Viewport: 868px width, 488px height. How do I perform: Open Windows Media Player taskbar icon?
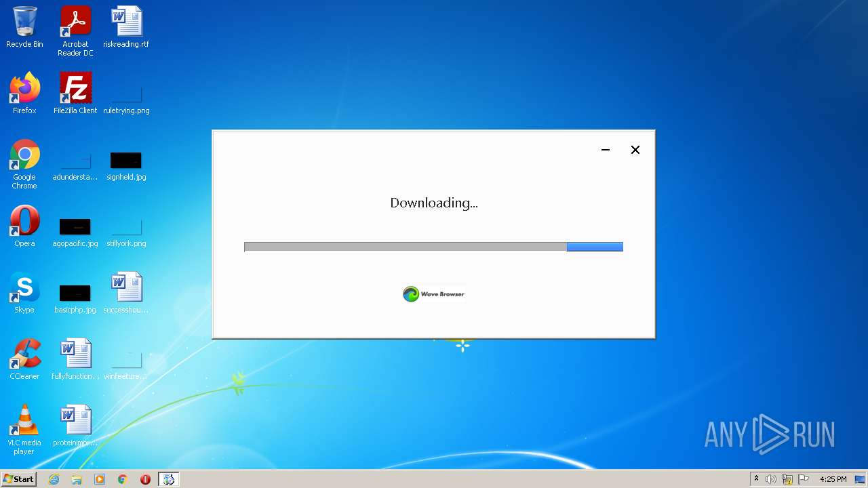point(100,479)
